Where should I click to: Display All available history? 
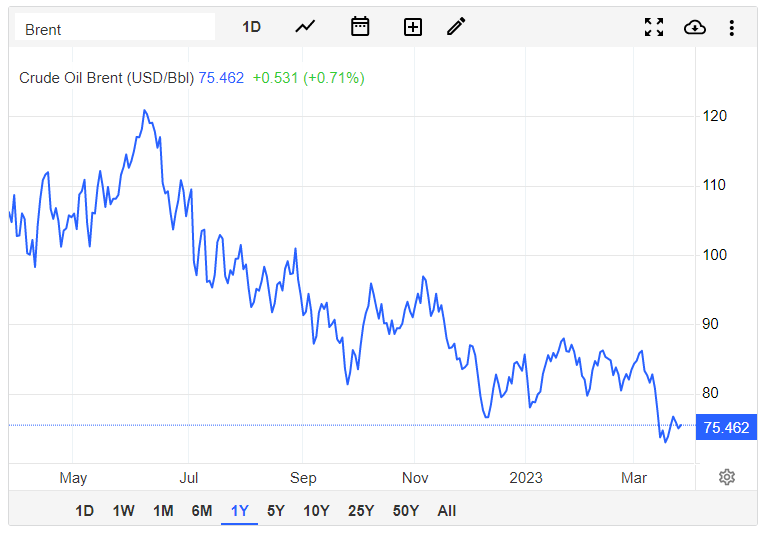447,511
